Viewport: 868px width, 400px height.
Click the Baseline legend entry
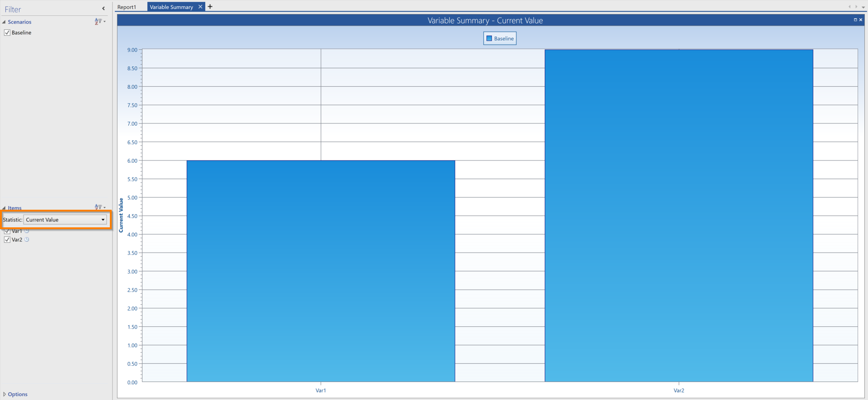pos(500,38)
